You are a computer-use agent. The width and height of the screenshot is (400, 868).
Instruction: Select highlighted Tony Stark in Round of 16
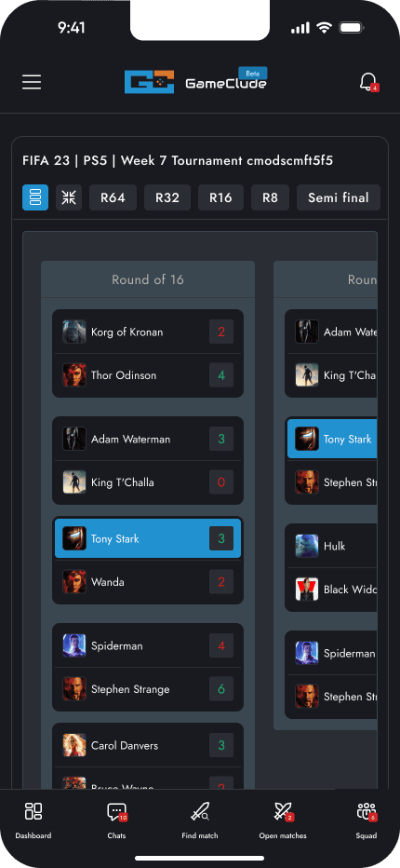coord(148,538)
